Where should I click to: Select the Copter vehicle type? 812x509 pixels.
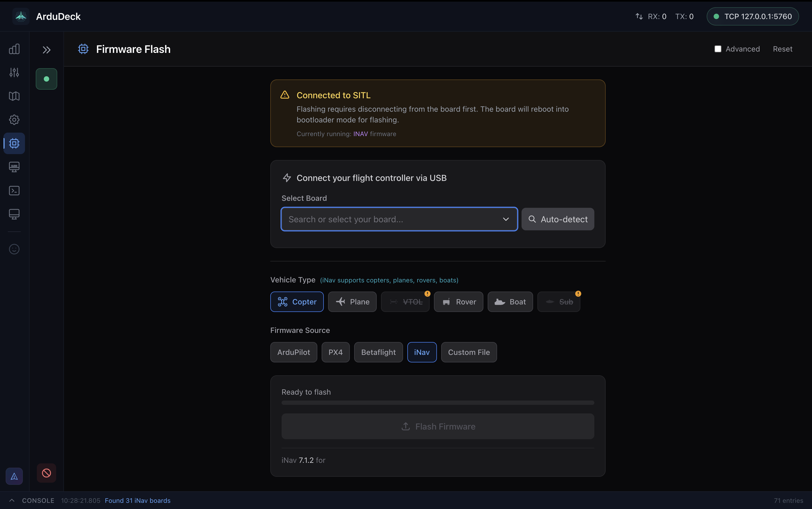point(297,302)
